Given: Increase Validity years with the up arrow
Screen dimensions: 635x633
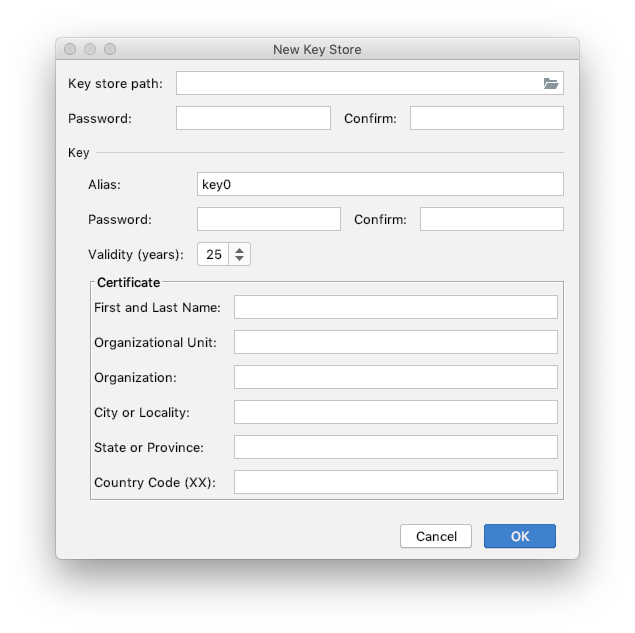Looking at the screenshot, I should coord(240,250).
